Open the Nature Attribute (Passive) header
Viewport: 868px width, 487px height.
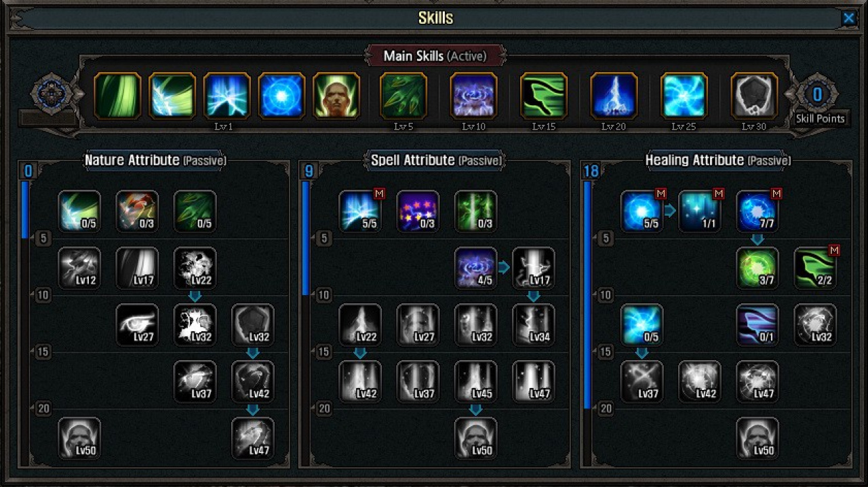pos(155,161)
